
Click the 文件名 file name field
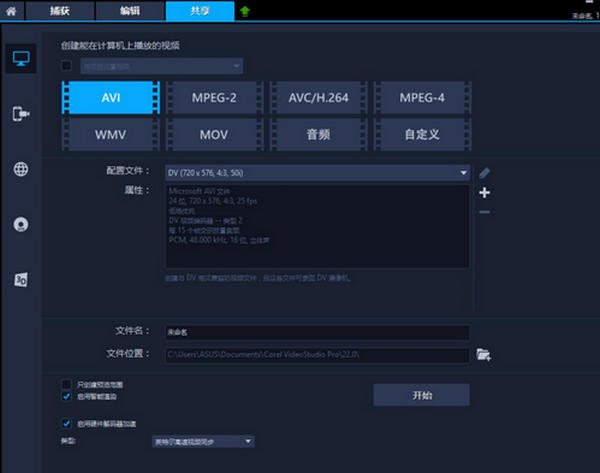point(317,332)
